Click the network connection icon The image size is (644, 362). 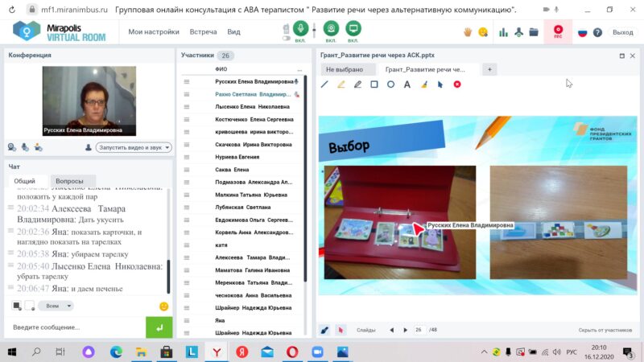518,32
